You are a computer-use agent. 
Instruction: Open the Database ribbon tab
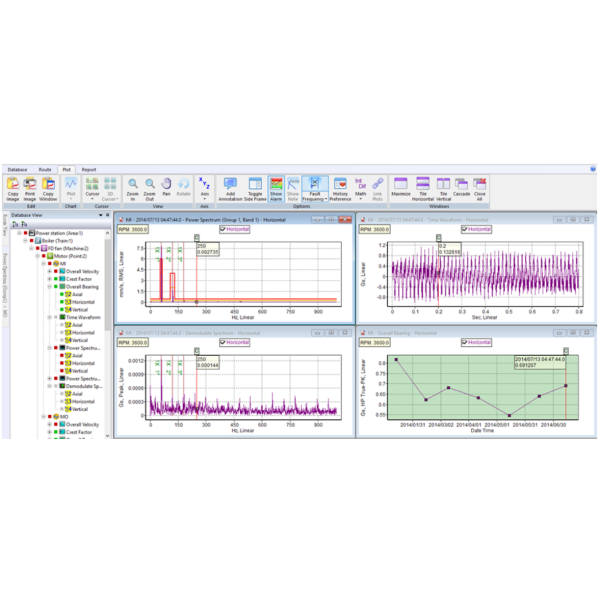click(17, 170)
